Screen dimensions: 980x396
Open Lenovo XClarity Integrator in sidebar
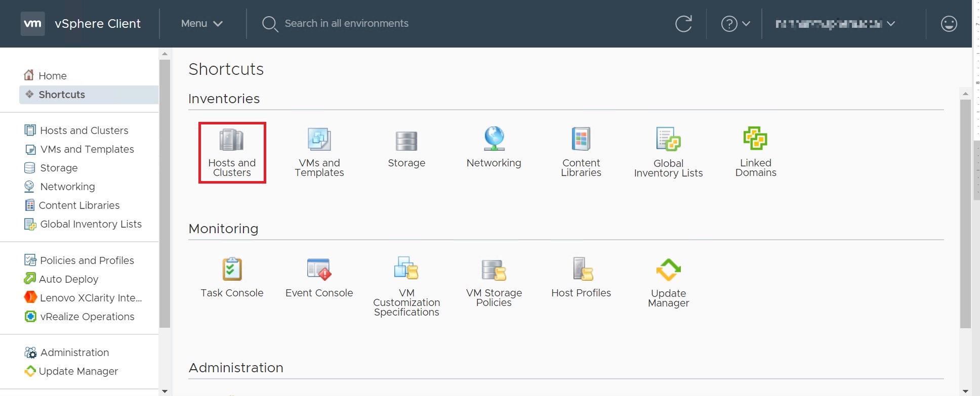[x=83, y=298]
